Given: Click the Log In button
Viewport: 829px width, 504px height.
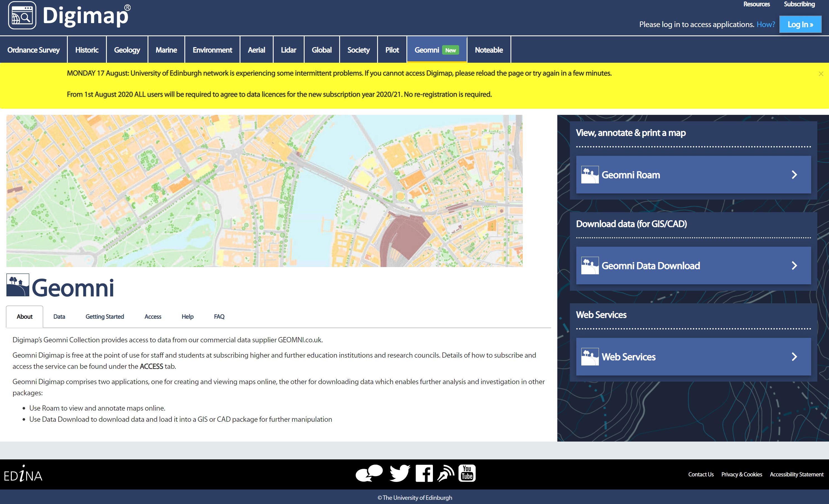Looking at the screenshot, I should [800, 24].
